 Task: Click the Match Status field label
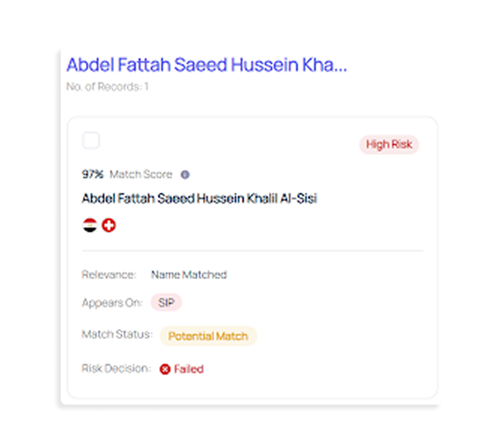coord(117,334)
